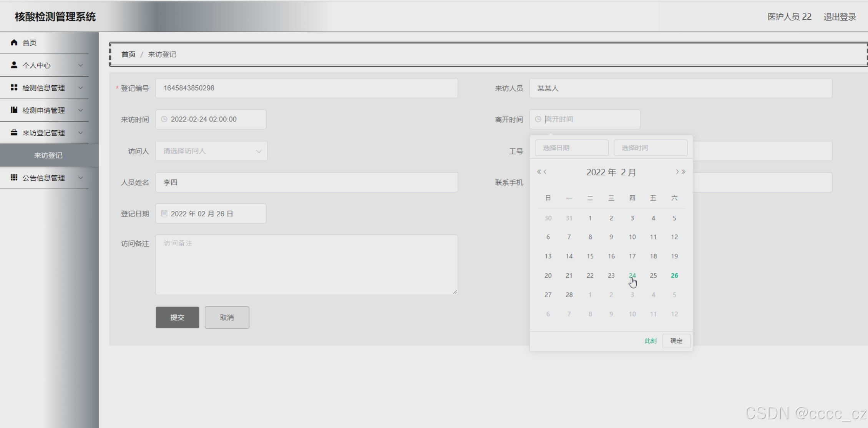Click the clock icon in 来访时间 field

click(164, 119)
